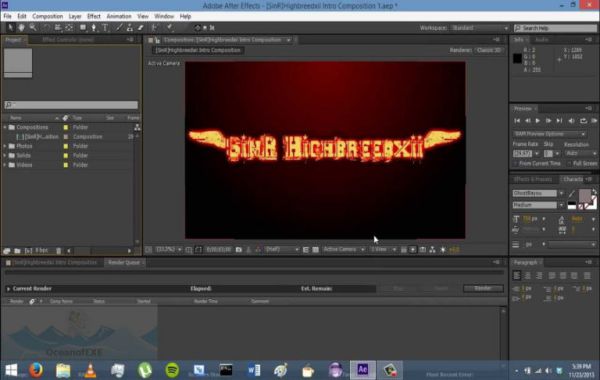Expand the Solids folder
Viewport: 600px width, 380px height.
(5, 155)
